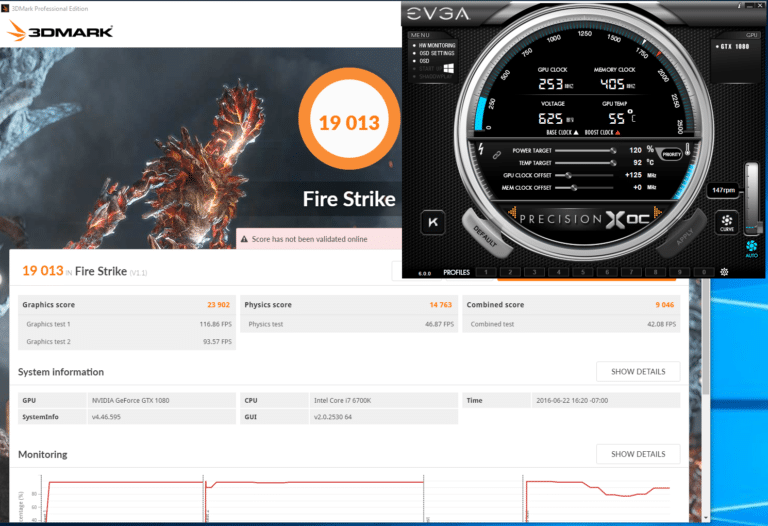Click the link chain icon beside Power Target
Image resolution: width=768 pixels, height=526 pixels.
(497, 155)
